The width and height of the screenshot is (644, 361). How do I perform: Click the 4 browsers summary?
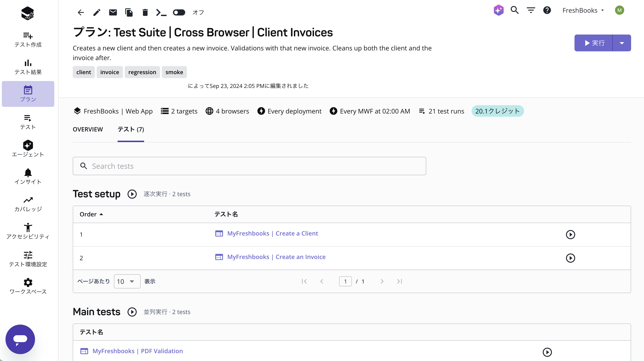click(227, 111)
